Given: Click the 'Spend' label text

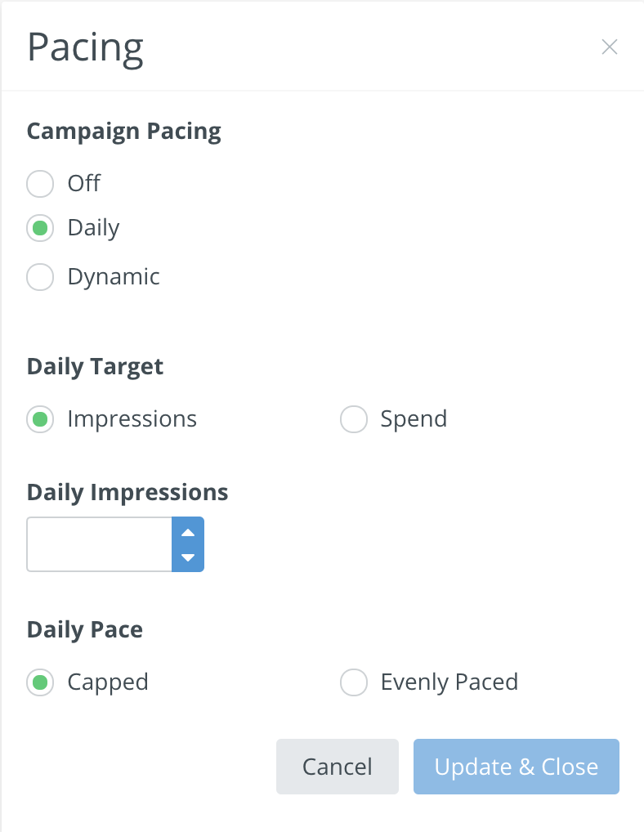Looking at the screenshot, I should (x=414, y=419).
